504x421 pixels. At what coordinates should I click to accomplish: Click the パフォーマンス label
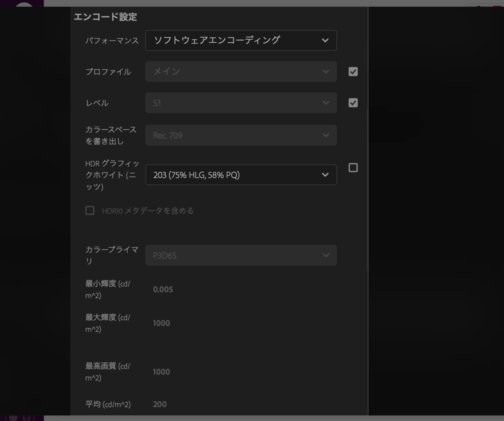[x=112, y=41]
